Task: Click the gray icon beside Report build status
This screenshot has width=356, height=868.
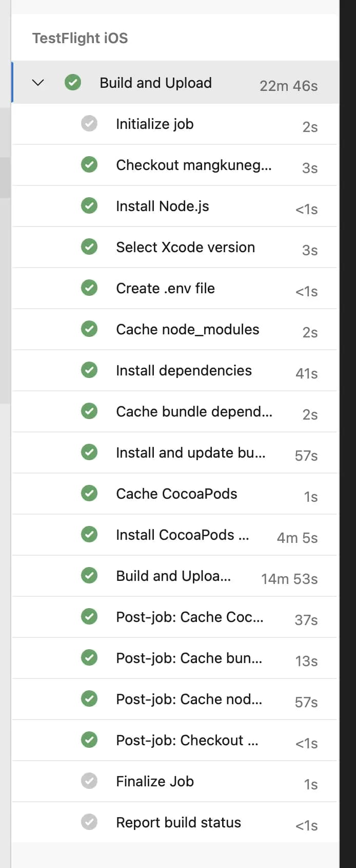Action: [x=89, y=822]
